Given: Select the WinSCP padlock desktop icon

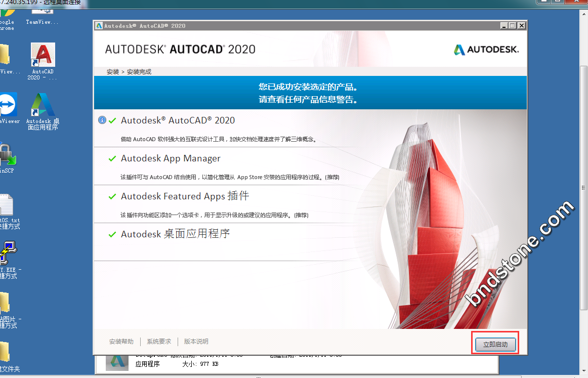Looking at the screenshot, I should pyautogui.click(x=7, y=154).
